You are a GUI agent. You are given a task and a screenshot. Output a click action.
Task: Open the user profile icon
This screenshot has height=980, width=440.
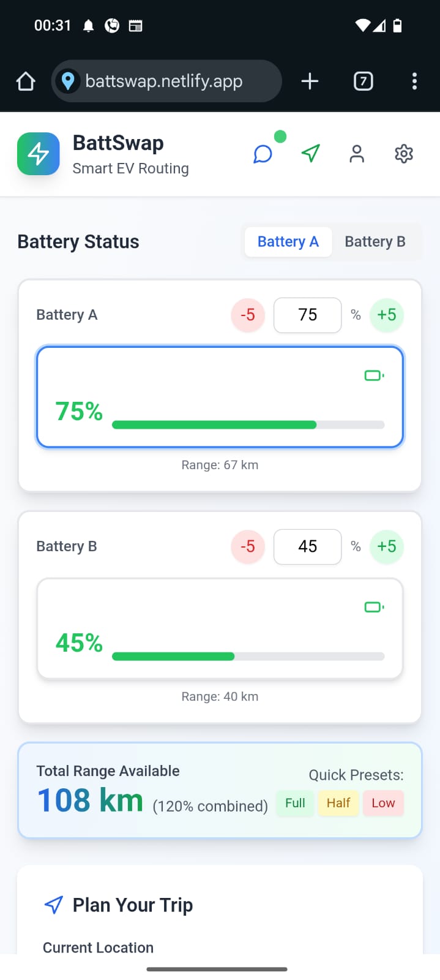[357, 154]
